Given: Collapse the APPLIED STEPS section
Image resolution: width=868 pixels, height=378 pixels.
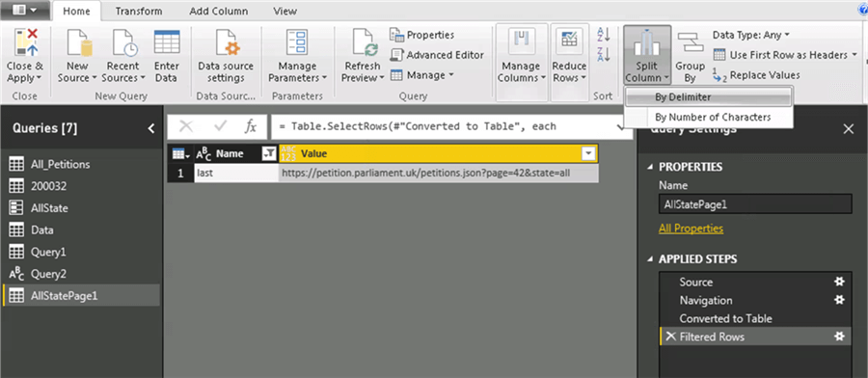Looking at the screenshot, I should (649, 259).
